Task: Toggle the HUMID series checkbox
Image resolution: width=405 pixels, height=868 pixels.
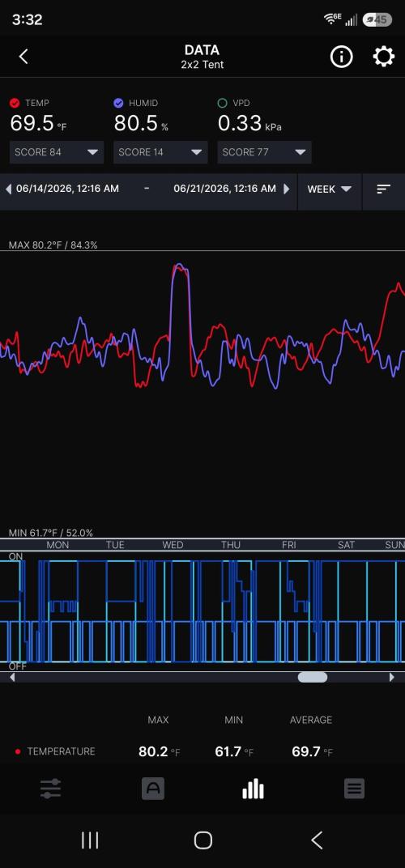Action: [118, 103]
